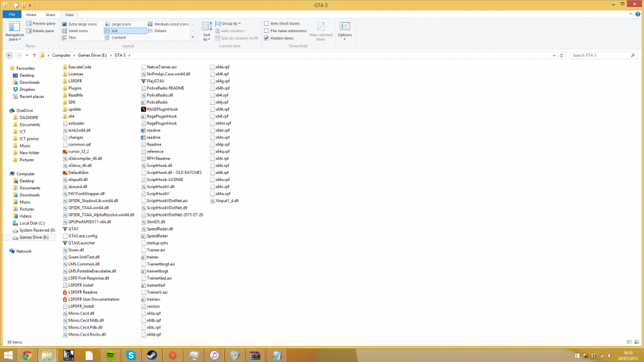This screenshot has width=644, height=362.
Task: Click Hide selected items button
Action: [x=320, y=31]
